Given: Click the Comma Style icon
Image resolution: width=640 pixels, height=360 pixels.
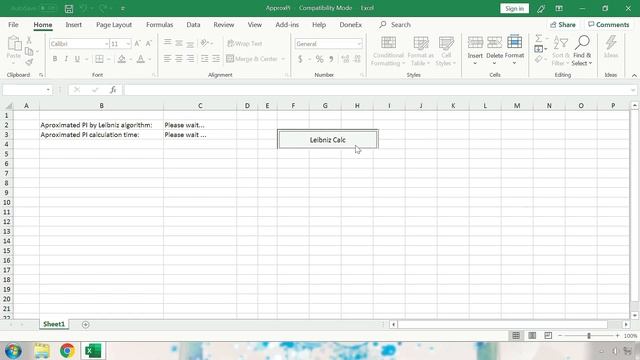Looking at the screenshot, I should pos(331,59).
